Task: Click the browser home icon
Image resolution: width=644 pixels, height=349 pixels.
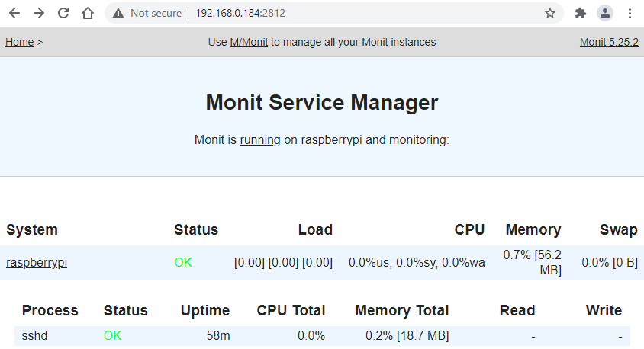Action: (88, 13)
